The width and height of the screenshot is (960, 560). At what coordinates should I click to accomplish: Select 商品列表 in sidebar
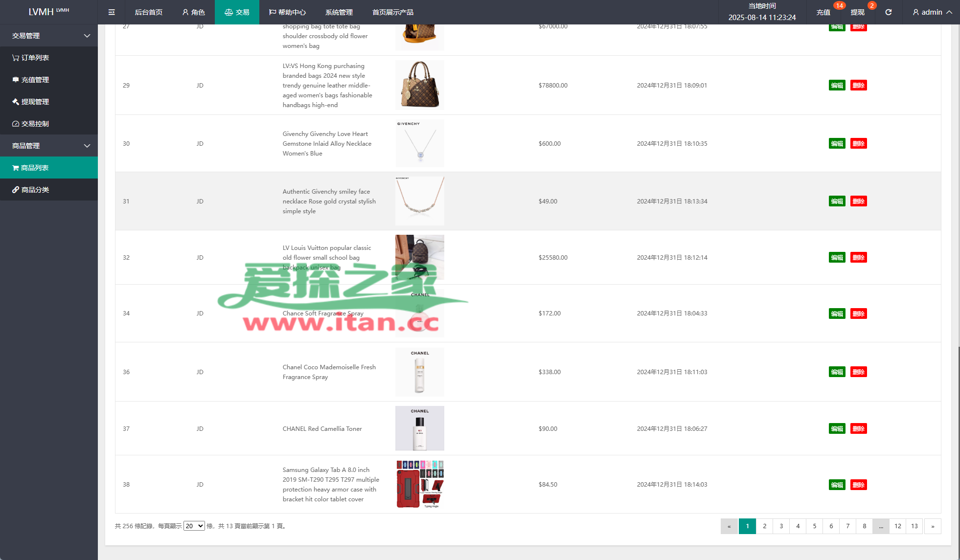(x=49, y=168)
